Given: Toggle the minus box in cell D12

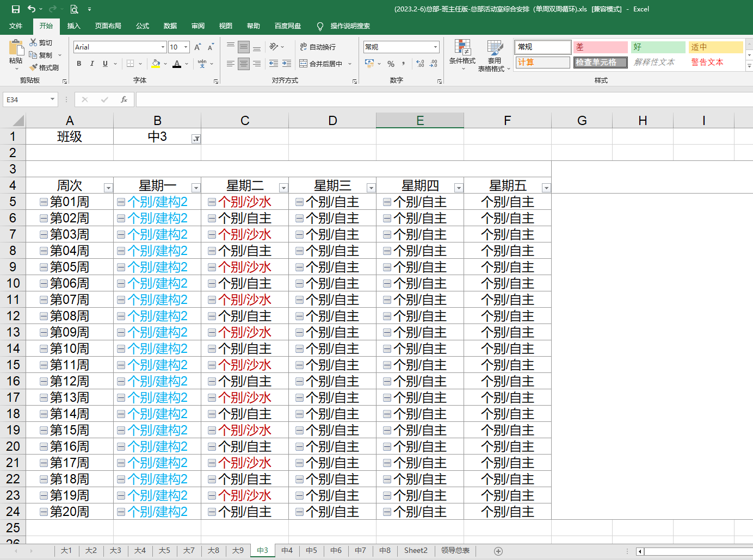Looking at the screenshot, I should click(x=300, y=316).
